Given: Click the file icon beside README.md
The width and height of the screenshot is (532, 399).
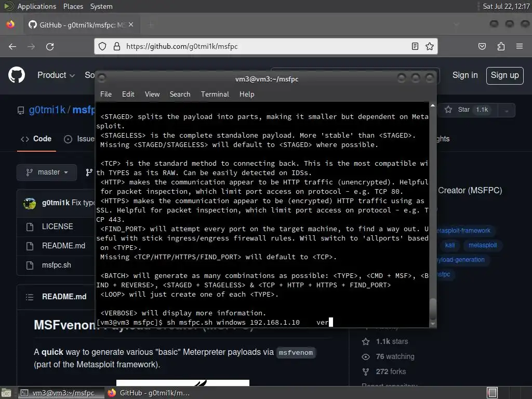Looking at the screenshot, I should pos(30,246).
